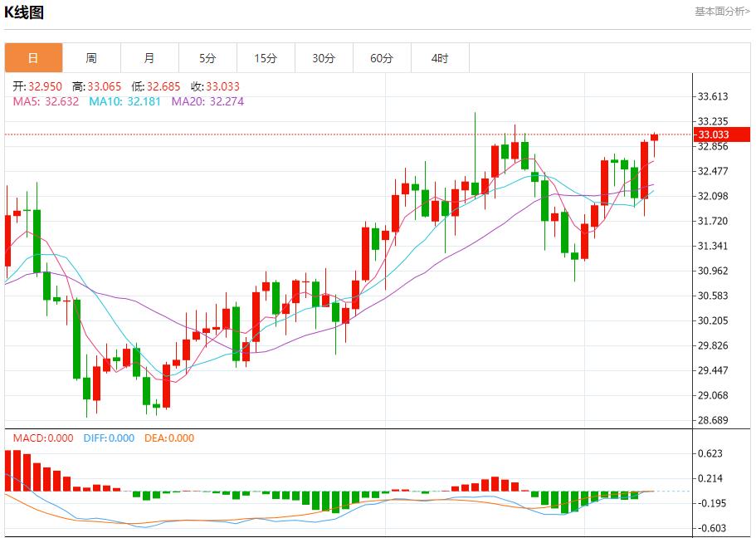Click the latest red candlestick at far right
Image resolution: width=756 pixels, height=538 pixels.
pyautogui.click(x=654, y=137)
